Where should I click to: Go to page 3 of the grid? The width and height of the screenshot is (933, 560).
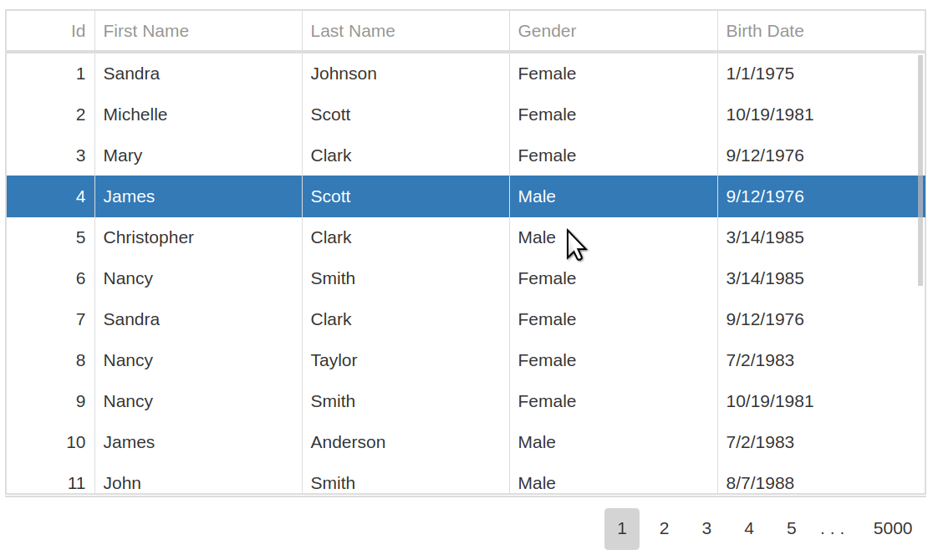coord(706,528)
